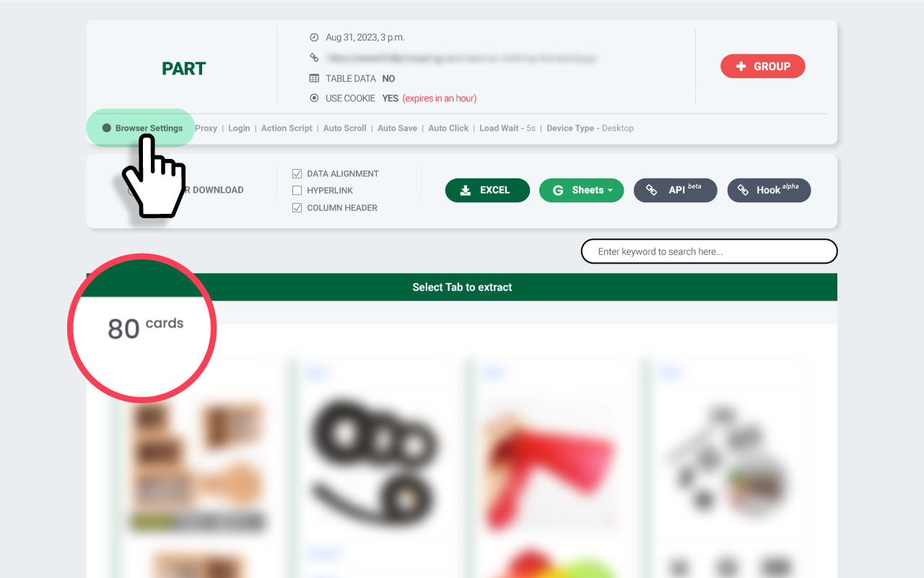Click the download arrow icon in EXCEL button
Screen dimensions: 924x578
466,190
